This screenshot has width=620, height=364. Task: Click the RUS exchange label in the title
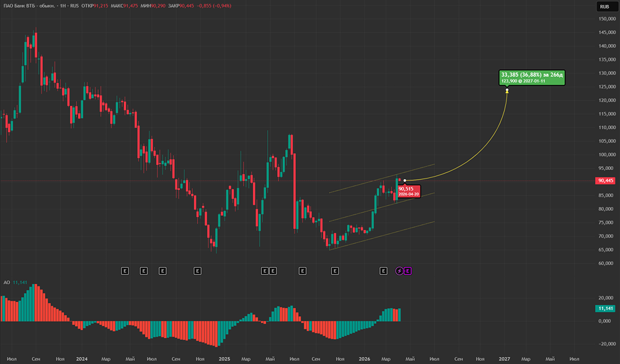(74, 6)
